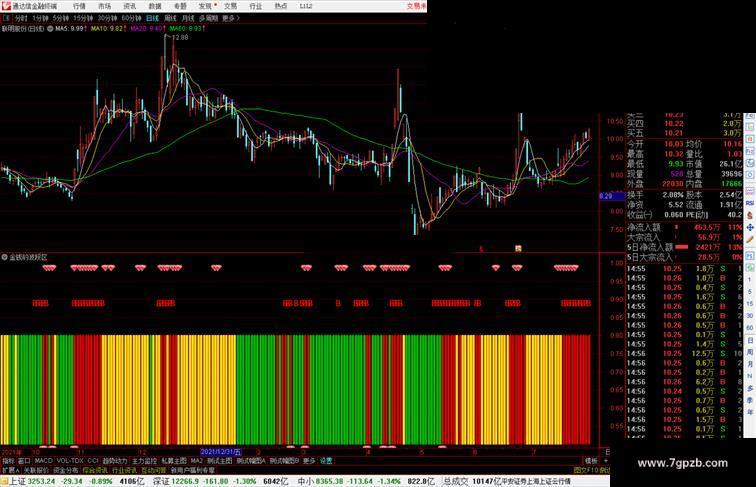Open the 行情 menu
This screenshot has height=487, width=756.
coord(79,6)
